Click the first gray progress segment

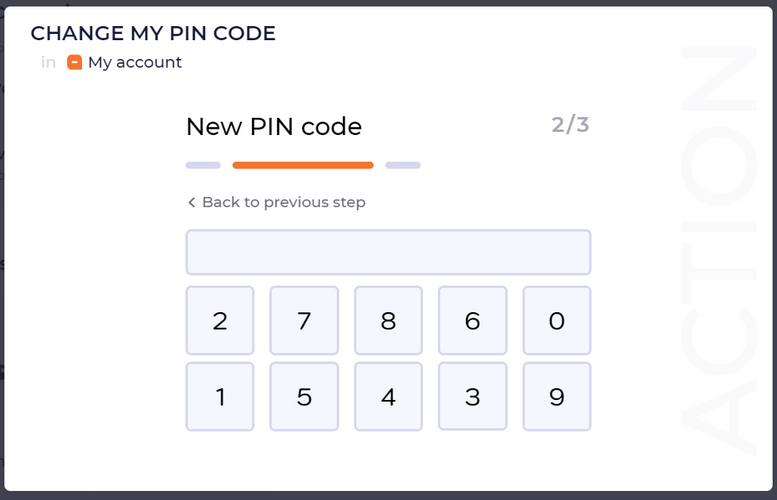click(x=203, y=165)
